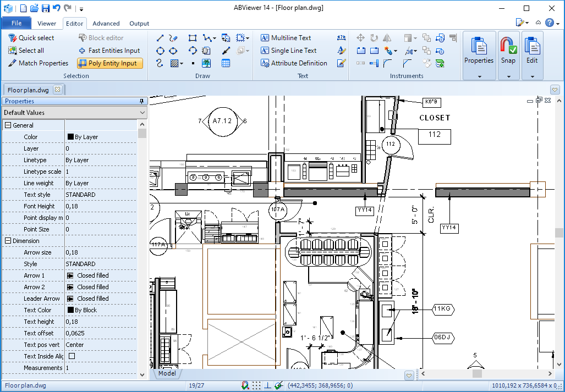Select the Spline drawing tool

click(x=160, y=63)
